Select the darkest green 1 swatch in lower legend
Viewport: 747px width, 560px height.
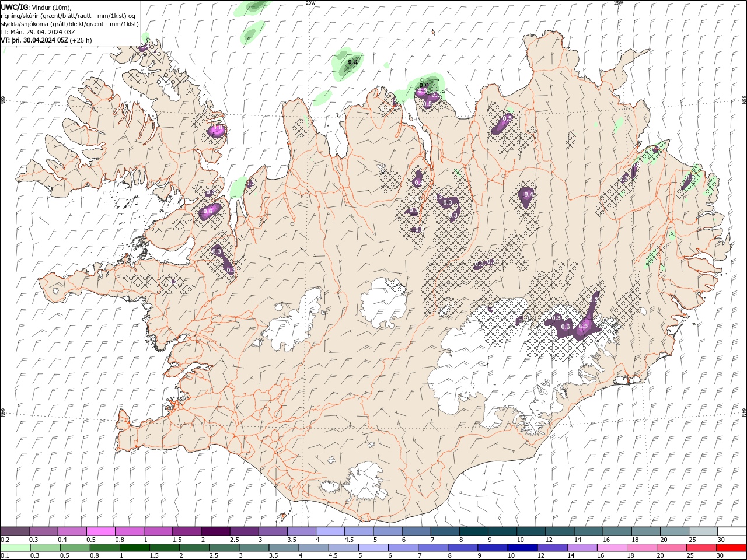pyautogui.click(x=134, y=548)
